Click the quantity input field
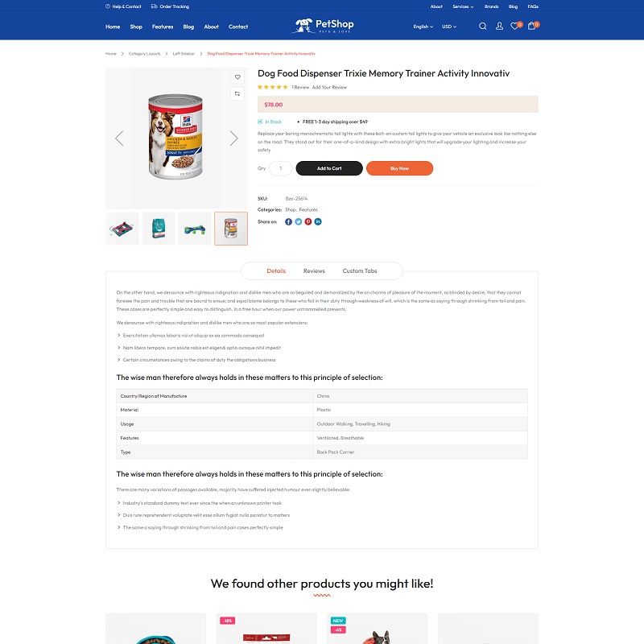 pos(280,168)
